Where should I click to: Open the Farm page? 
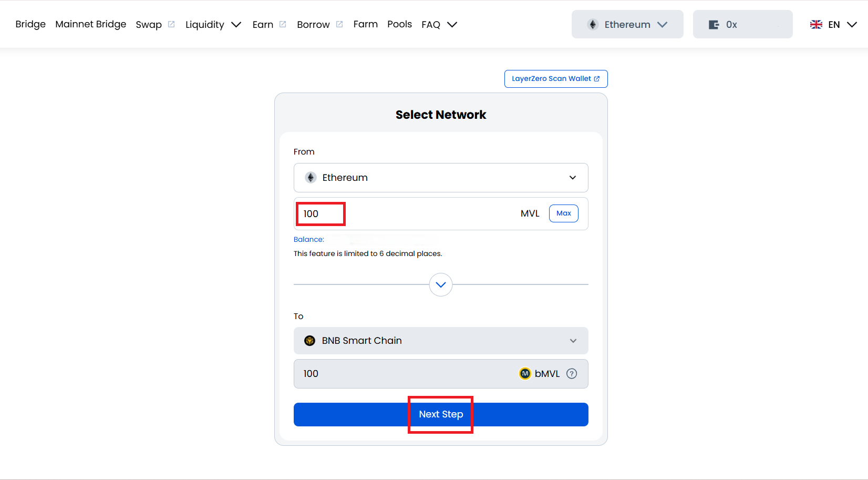click(x=365, y=24)
